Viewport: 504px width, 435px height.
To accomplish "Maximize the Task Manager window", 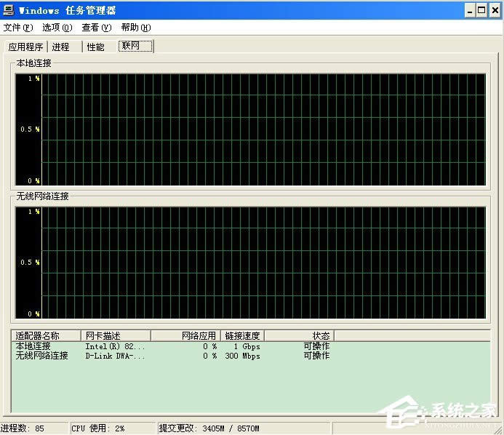I will pyautogui.click(x=481, y=10).
